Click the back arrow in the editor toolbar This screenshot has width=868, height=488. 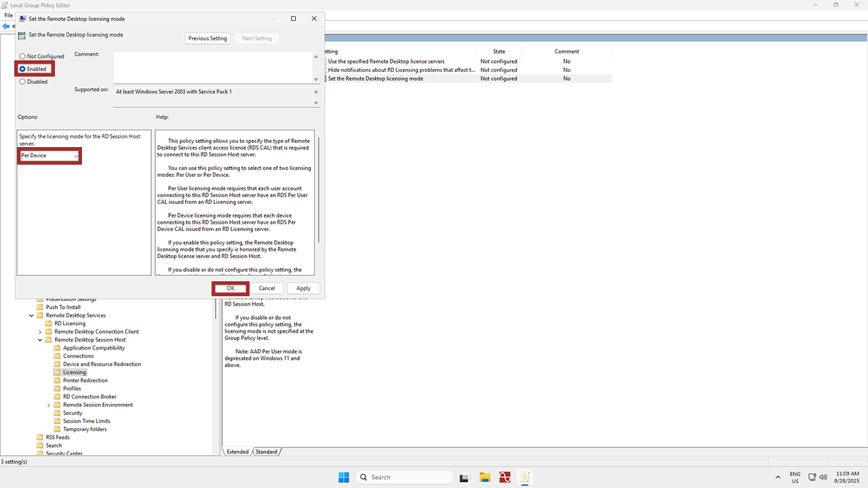coord(5,26)
